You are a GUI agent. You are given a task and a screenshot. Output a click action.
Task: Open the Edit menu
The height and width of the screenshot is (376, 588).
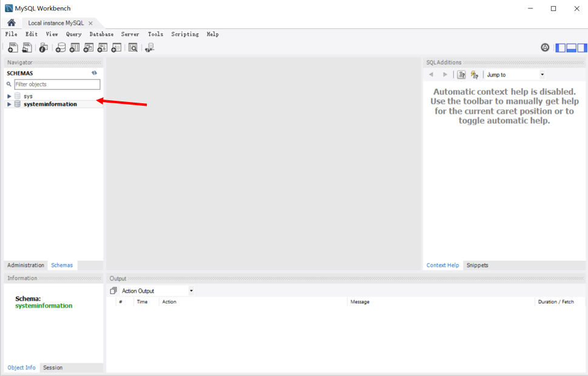click(x=32, y=34)
